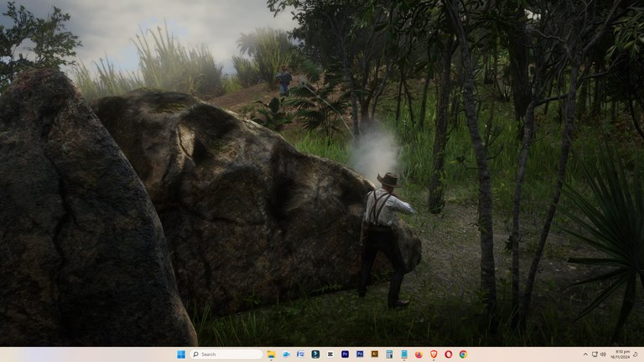This screenshot has width=644, height=362.
Task: Open the Firefox browser icon
Action: coord(418,354)
